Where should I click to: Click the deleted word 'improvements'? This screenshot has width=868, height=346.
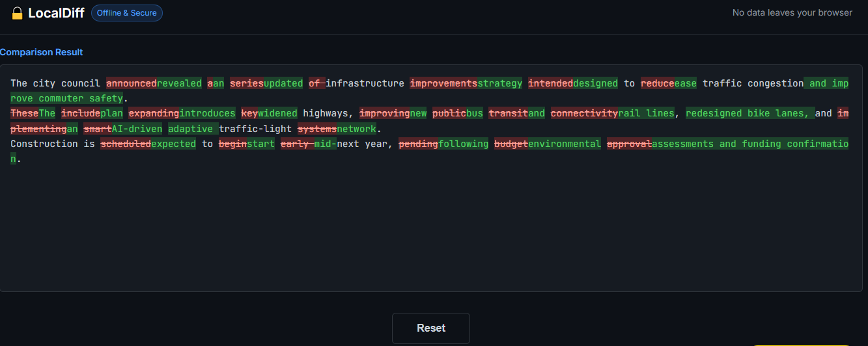[444, 83]
